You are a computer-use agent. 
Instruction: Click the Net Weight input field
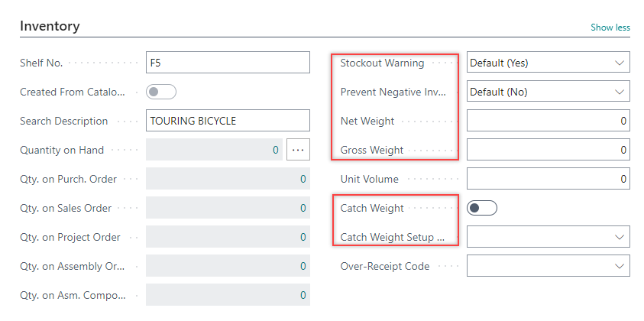[548, 121]
